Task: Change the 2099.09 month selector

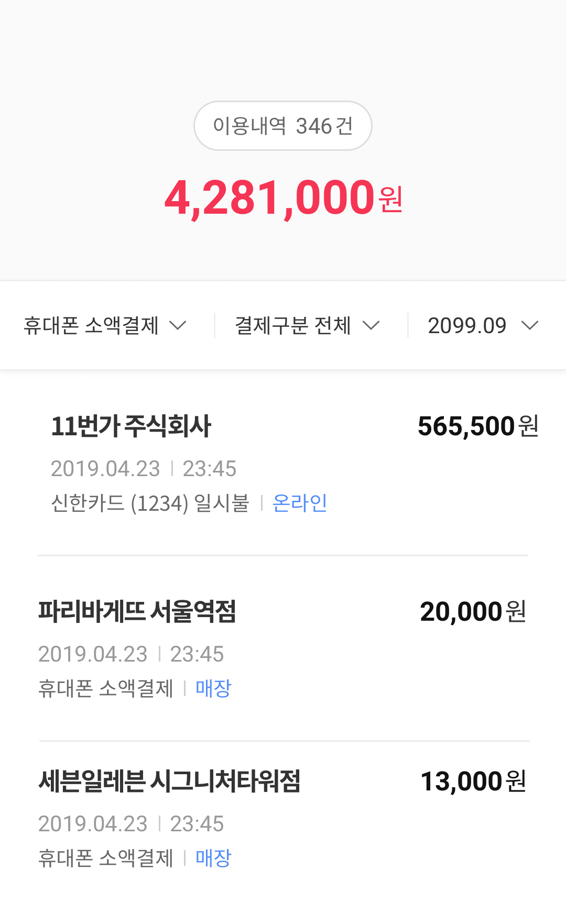Action: tap(467, 326)
